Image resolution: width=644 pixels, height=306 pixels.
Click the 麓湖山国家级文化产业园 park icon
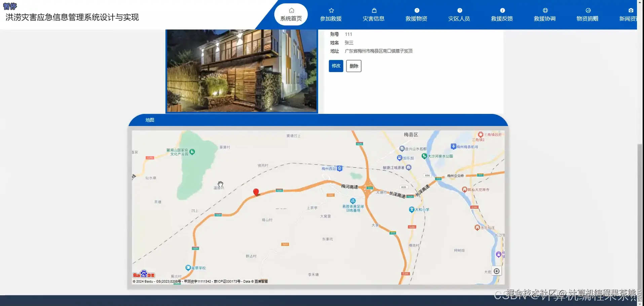(192, 152)
